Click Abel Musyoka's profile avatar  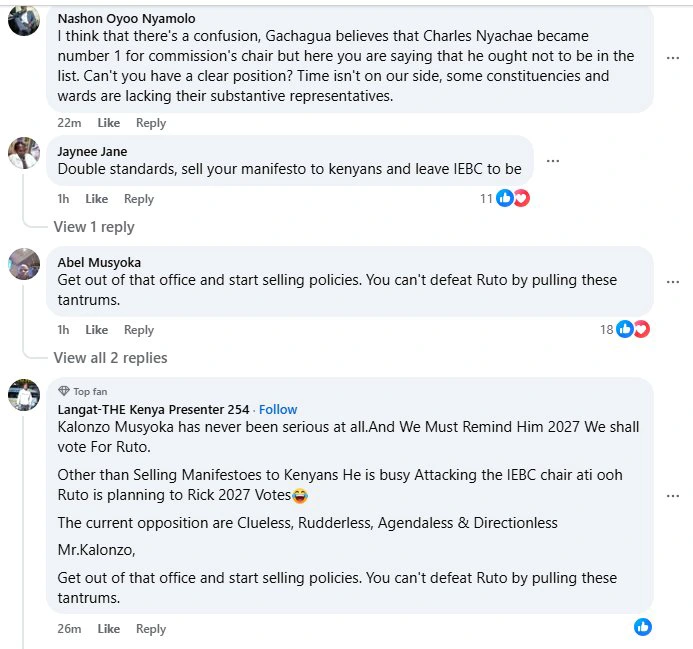(24, 264)
